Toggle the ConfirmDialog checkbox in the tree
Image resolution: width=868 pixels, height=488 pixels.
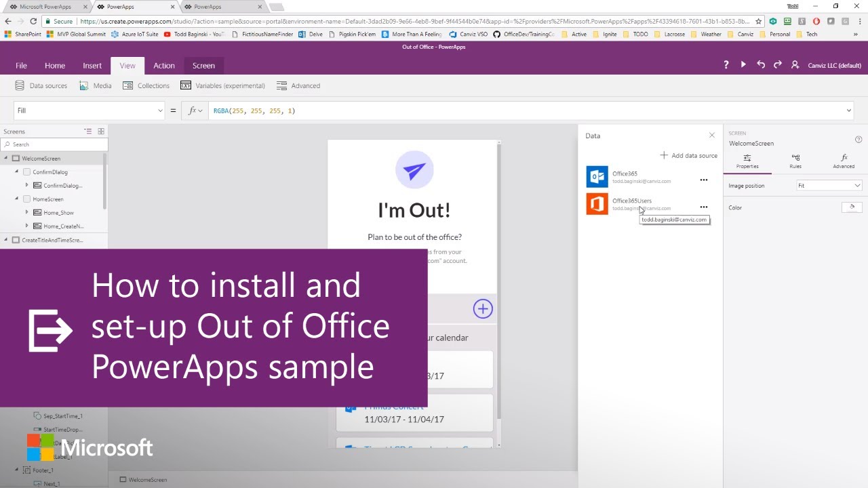27,172
